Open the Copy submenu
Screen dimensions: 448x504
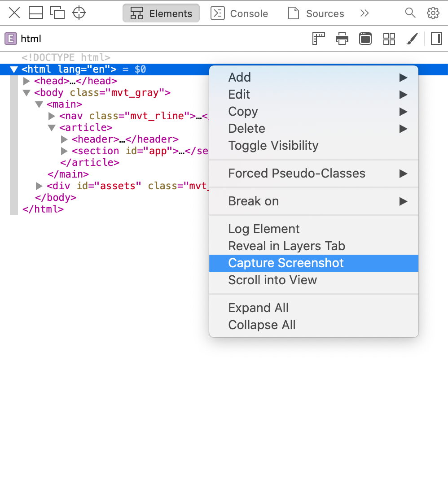314,112
